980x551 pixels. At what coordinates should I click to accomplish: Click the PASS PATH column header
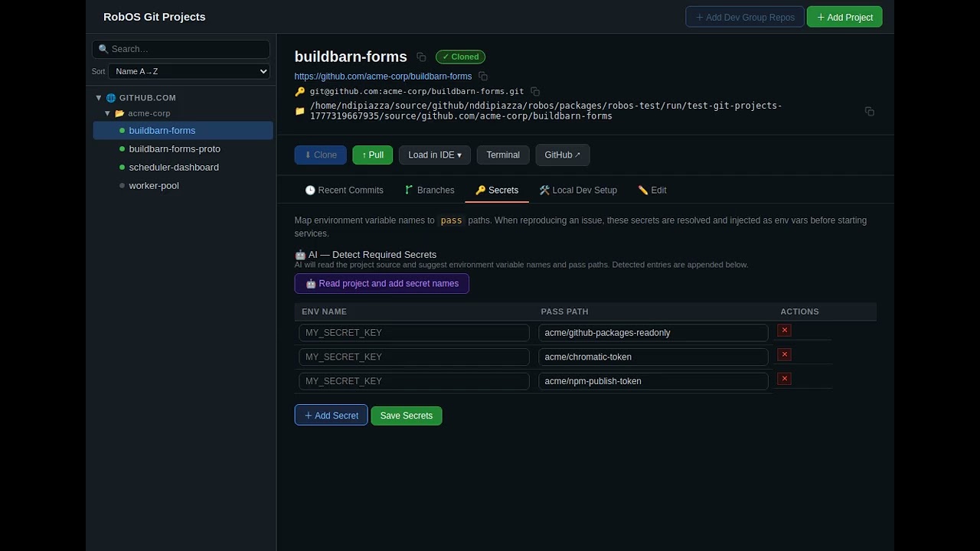(x=565, y=311)
